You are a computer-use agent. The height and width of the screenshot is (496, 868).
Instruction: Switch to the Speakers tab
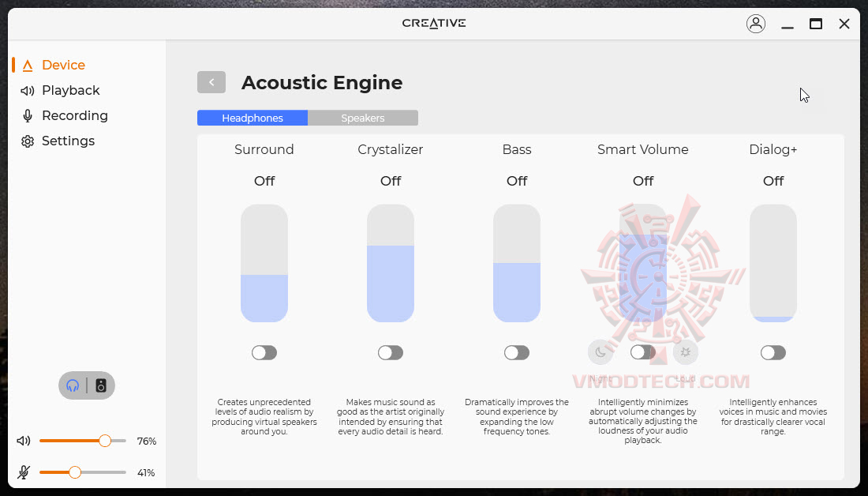tap(363, 118)
